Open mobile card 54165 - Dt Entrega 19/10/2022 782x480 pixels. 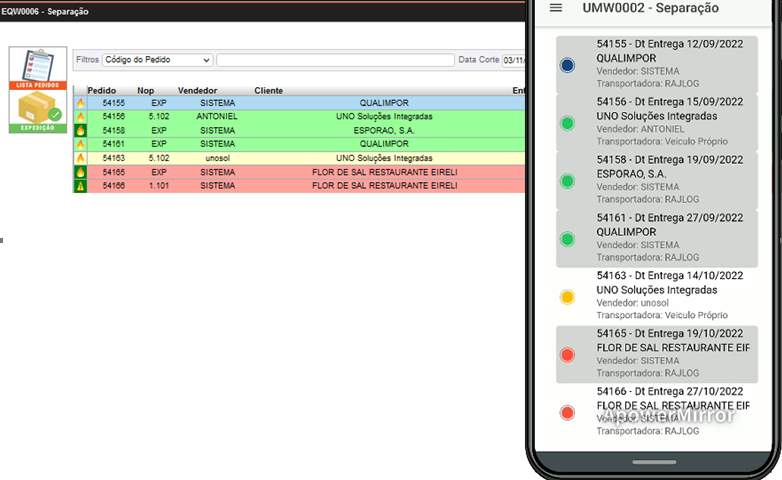click(657, 354)
